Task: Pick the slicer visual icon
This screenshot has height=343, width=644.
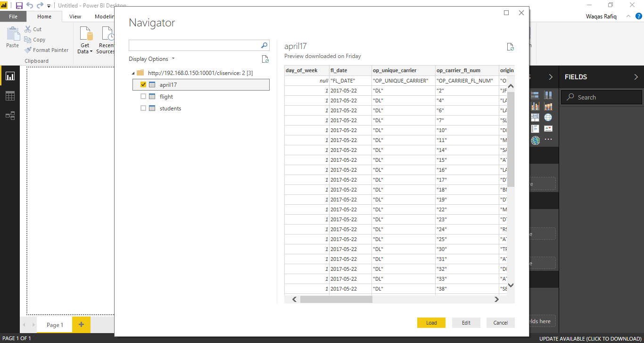Action: tap(535, 129)
